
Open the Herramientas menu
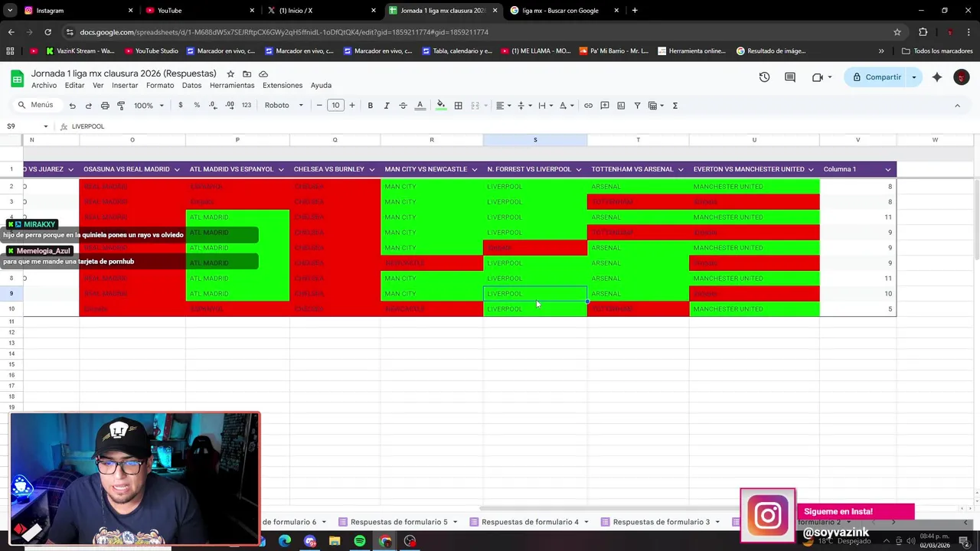pos(232,85)
